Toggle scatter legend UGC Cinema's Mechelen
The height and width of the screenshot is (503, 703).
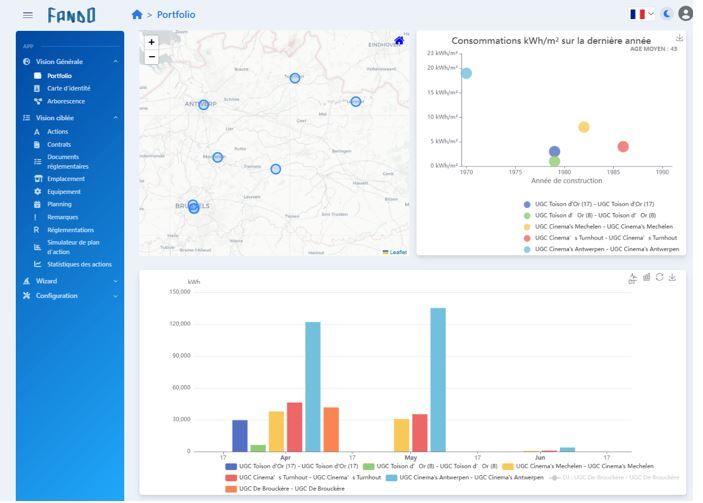tap(598, 226)
